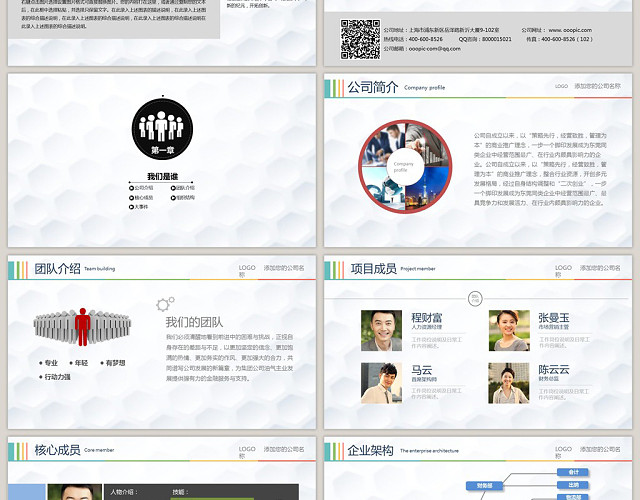Click the 行动力强 bullet point
This screenshot has width=640, height=500.
pos(55,377)
